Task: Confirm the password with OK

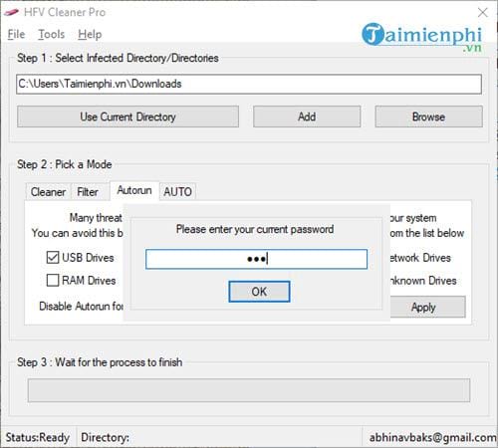Action: [259, 292]
